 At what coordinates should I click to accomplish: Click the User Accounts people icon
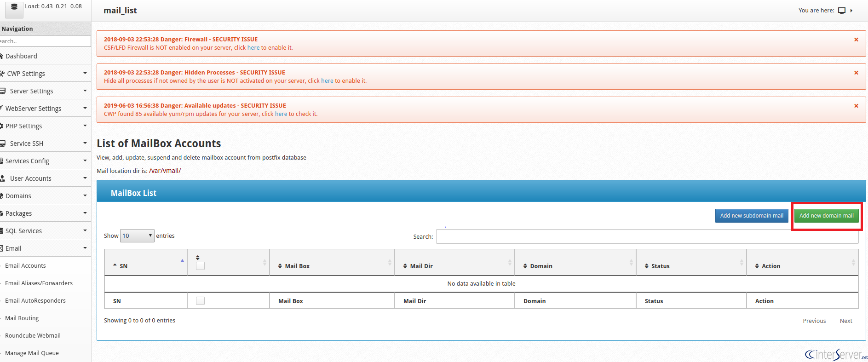tap(3, 178)
